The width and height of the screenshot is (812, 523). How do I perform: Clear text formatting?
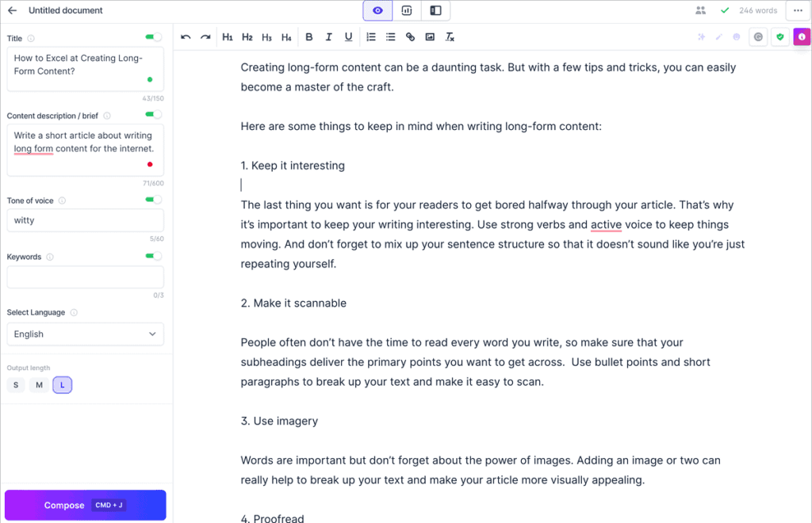point(450,36)
